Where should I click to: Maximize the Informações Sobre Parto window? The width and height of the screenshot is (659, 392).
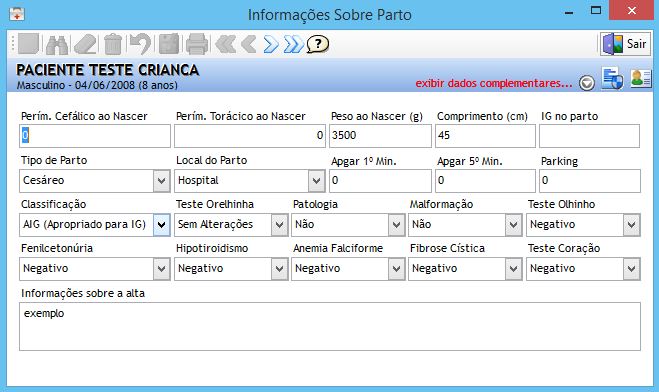(x=596, y=11)
